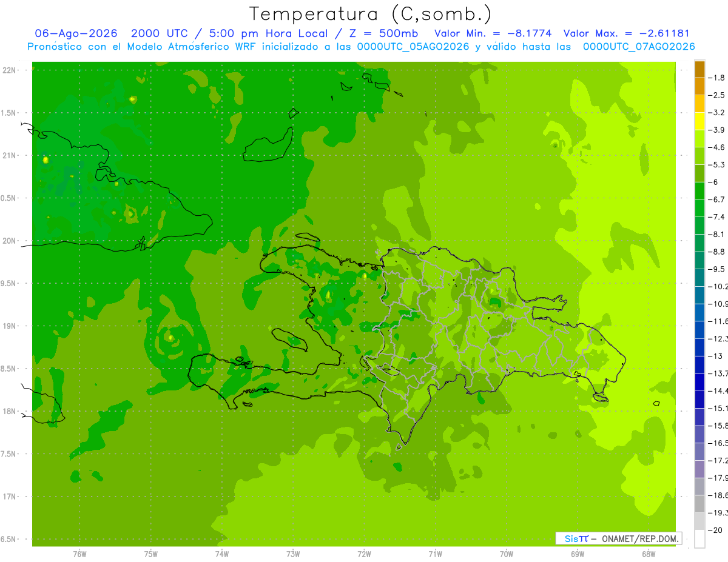Select the date text '06-Ago-2026'

[x=76, y=33]
